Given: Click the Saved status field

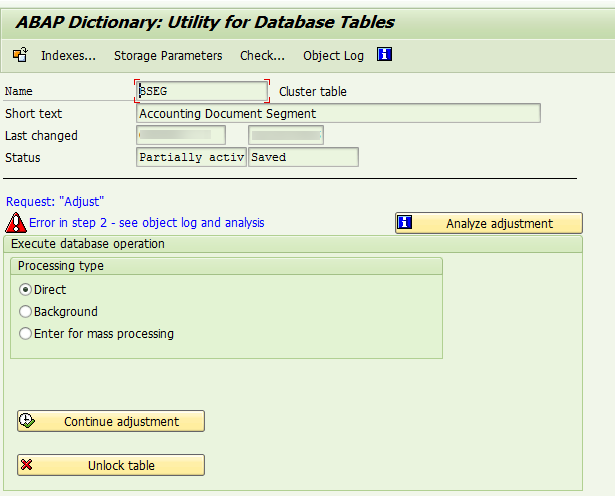Looking at the screenshot, I should pos(303,157).
